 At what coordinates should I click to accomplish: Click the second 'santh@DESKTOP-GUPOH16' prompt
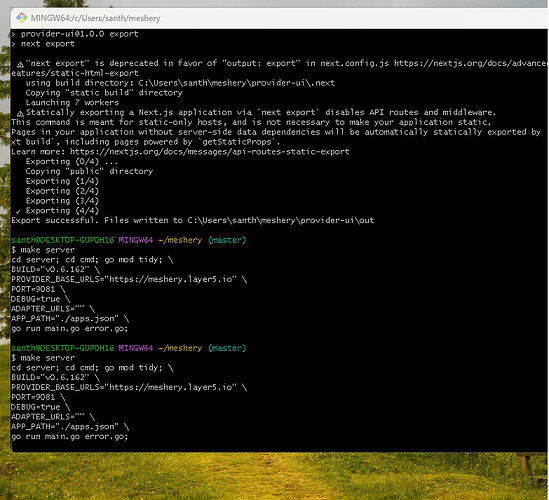click(63, 348)
